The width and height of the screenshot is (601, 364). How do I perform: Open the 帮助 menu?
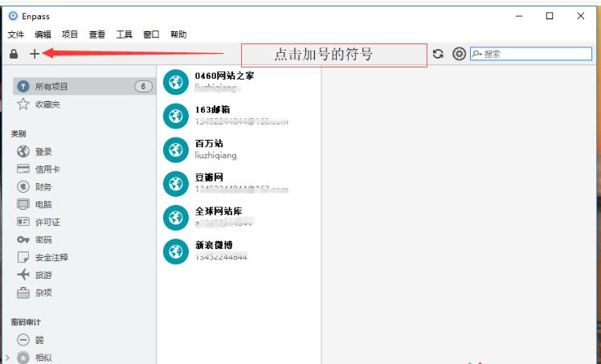point(178,35)
